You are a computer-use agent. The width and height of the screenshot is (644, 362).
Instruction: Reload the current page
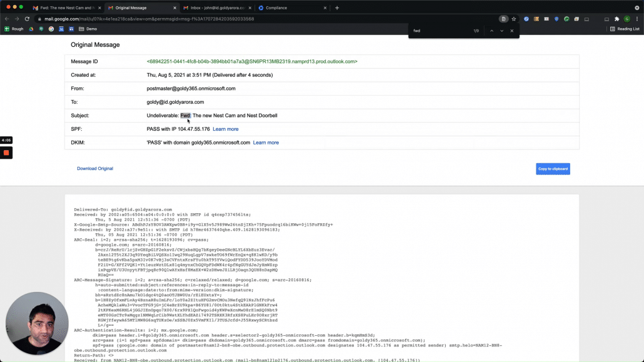tap(27, 19)
